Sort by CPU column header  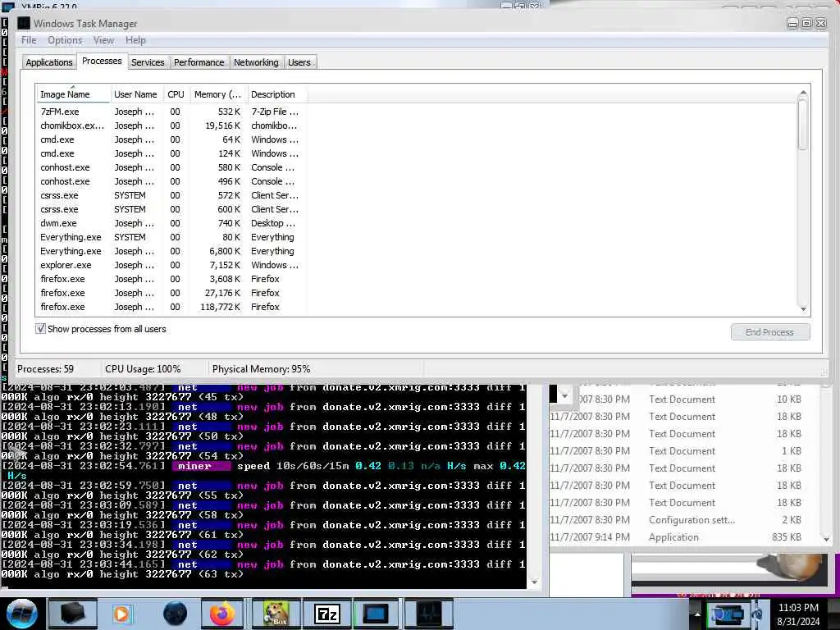click(x=176, y=94)
